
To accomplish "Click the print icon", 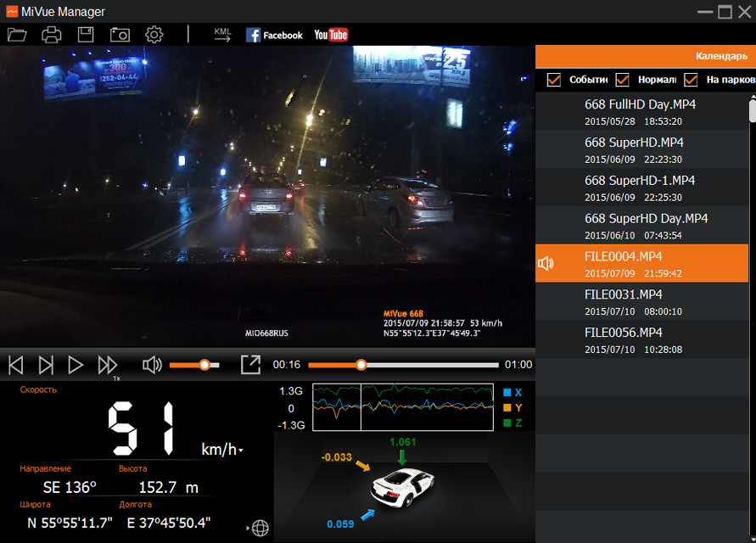I will tap(52, 35).
